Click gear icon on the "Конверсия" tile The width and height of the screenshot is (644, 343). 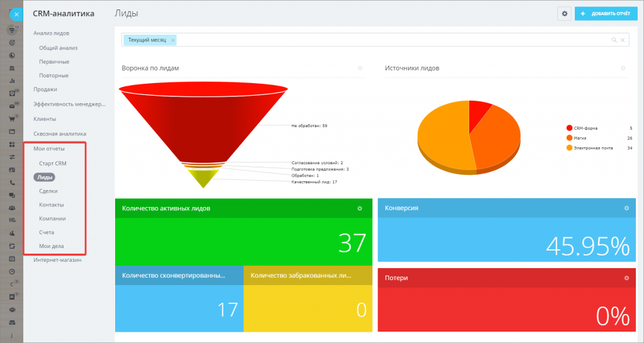coord(626,208)
